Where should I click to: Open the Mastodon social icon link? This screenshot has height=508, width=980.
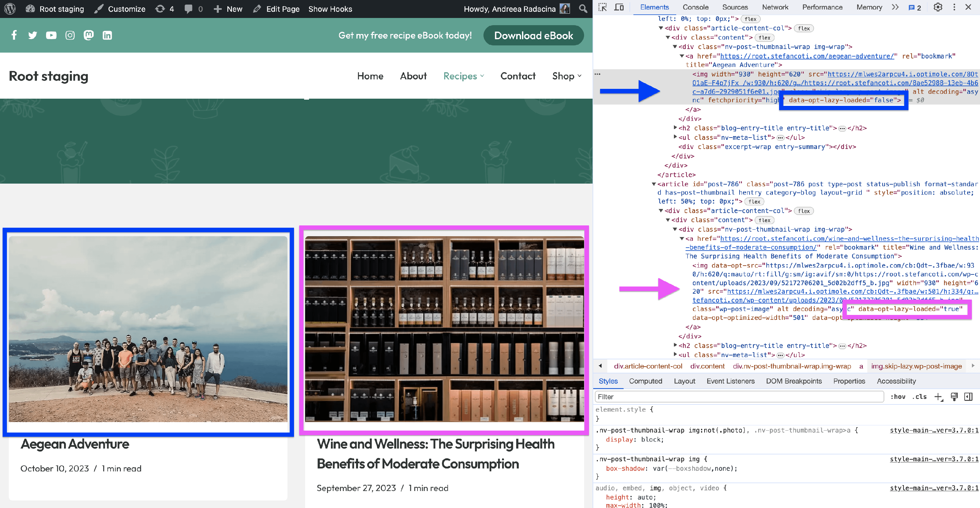point(89,35)
